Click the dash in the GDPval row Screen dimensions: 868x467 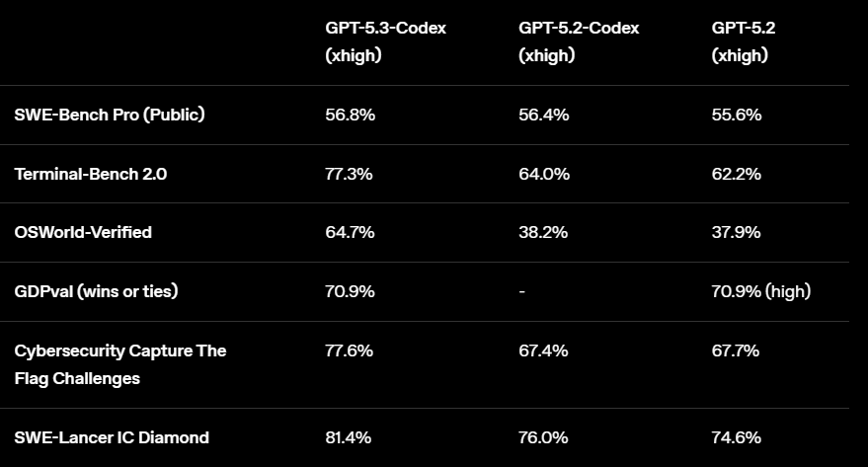[521, 291]
